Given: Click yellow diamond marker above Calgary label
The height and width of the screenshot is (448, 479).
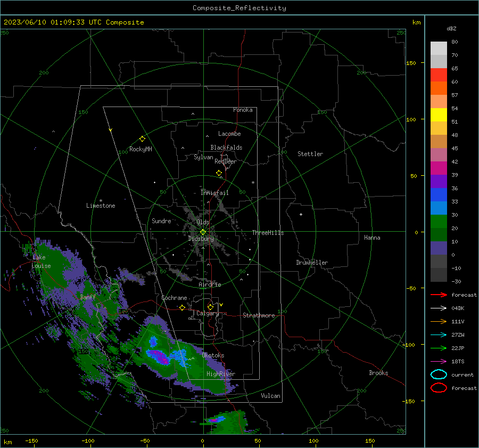Looking at the screenshot, I should [x=210, y=307].
